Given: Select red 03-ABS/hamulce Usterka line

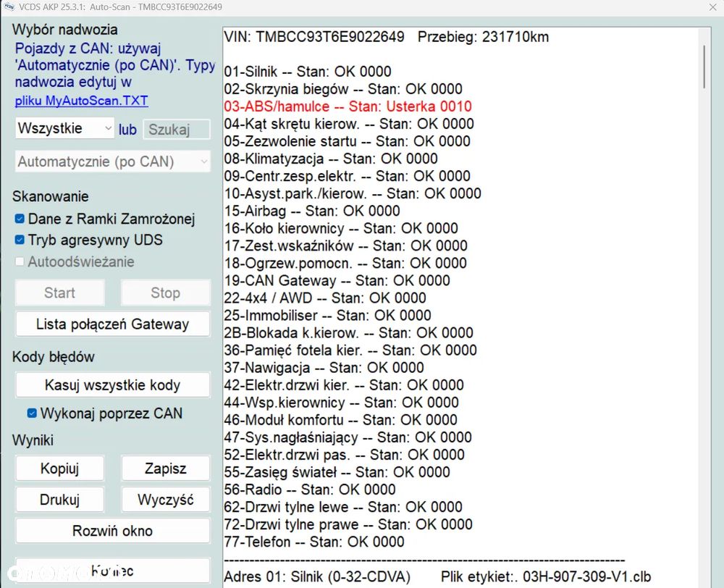Looking at the screenshot, I should [348, 106].
